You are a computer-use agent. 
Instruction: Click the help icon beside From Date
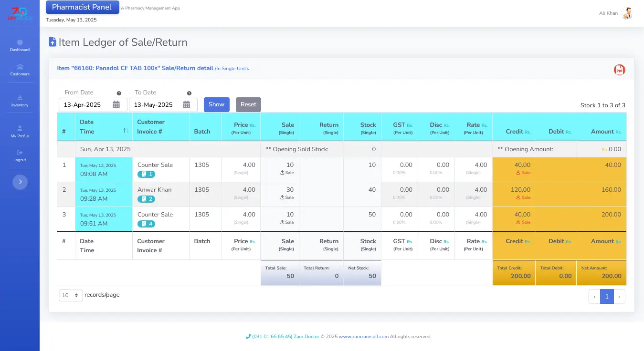pyautogui.click(x=119, y=93)
